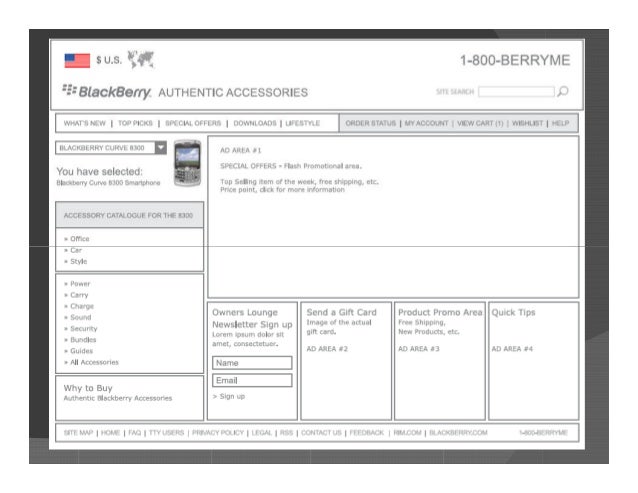The image size is (638, 493).
Task: Check Order Status link
Action: tap(371, 123)
